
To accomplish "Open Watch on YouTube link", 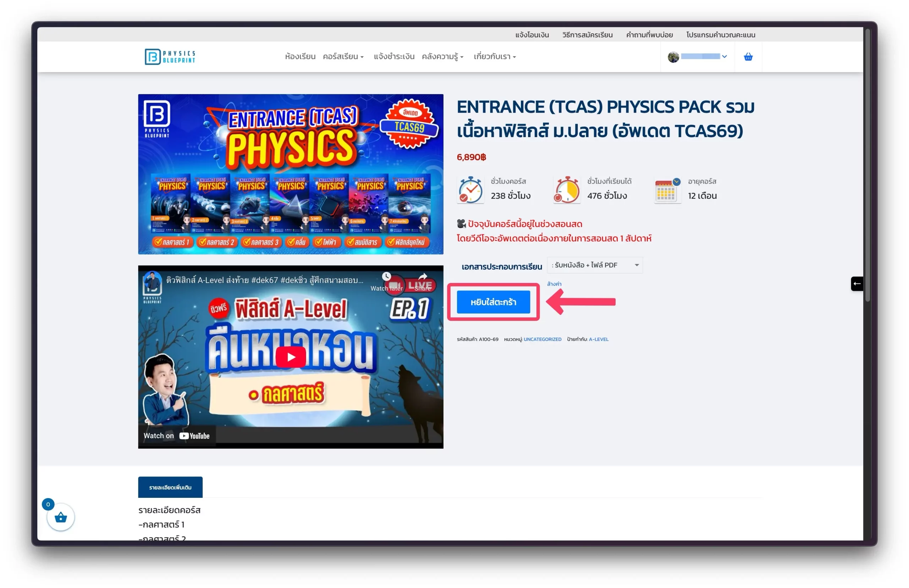I will tap(176, 436).
